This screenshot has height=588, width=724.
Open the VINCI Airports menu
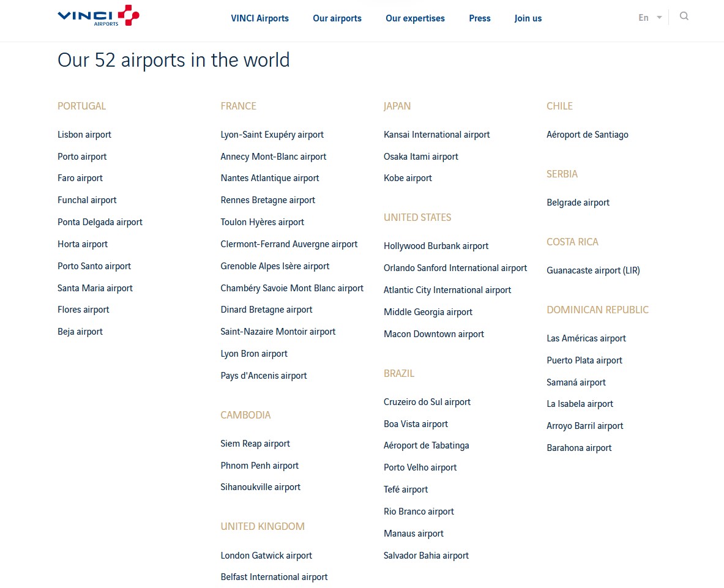coord(259,18)
